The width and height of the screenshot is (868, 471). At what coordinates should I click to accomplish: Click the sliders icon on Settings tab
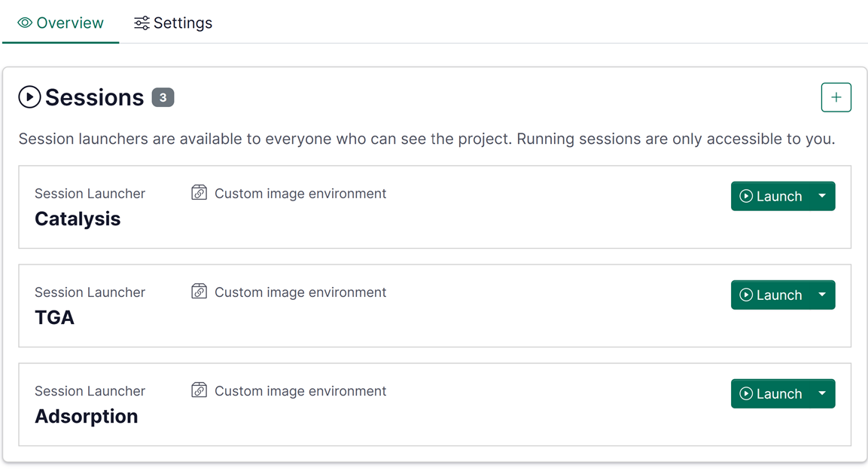(x=142, y=23)
